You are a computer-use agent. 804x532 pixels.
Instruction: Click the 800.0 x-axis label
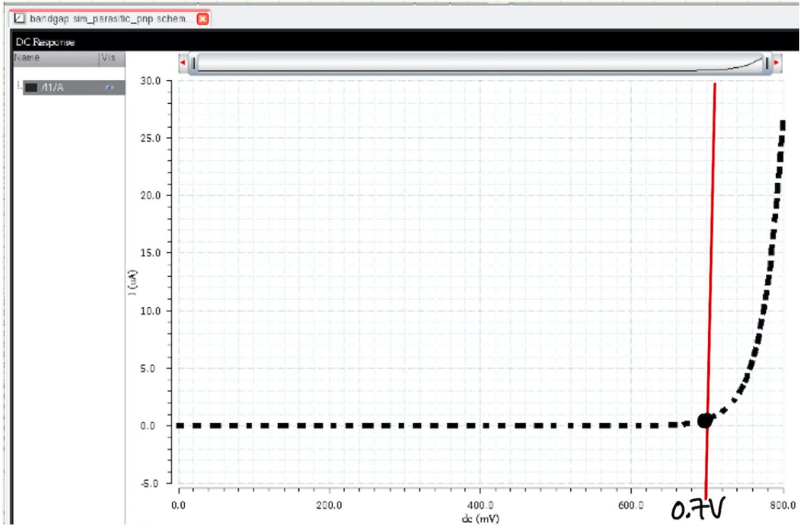click(783, 505)
